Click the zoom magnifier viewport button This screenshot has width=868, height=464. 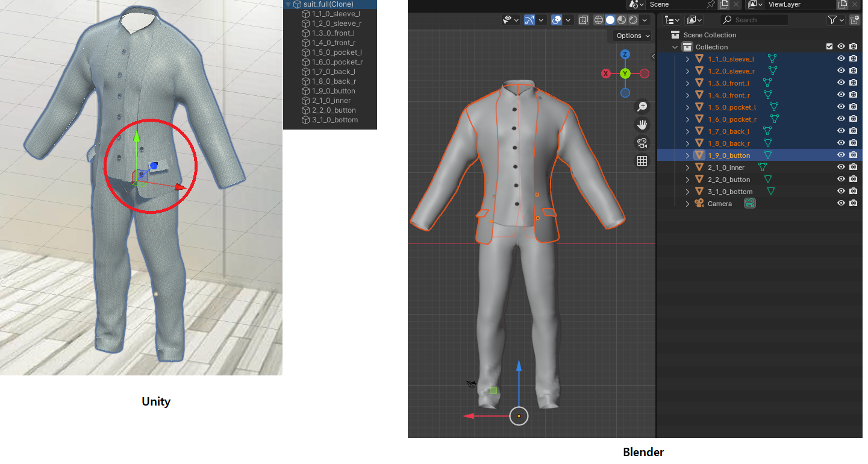(x=642, y=107)
